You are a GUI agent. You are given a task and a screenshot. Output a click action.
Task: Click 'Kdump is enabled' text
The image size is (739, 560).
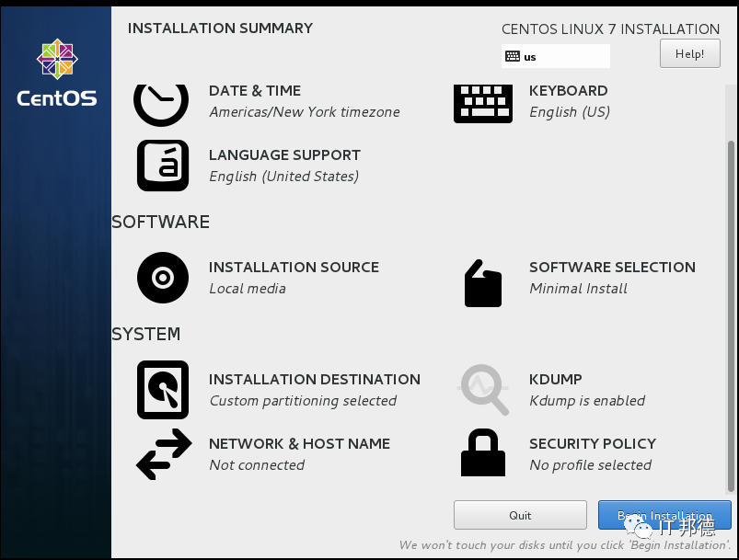(587, 401)
